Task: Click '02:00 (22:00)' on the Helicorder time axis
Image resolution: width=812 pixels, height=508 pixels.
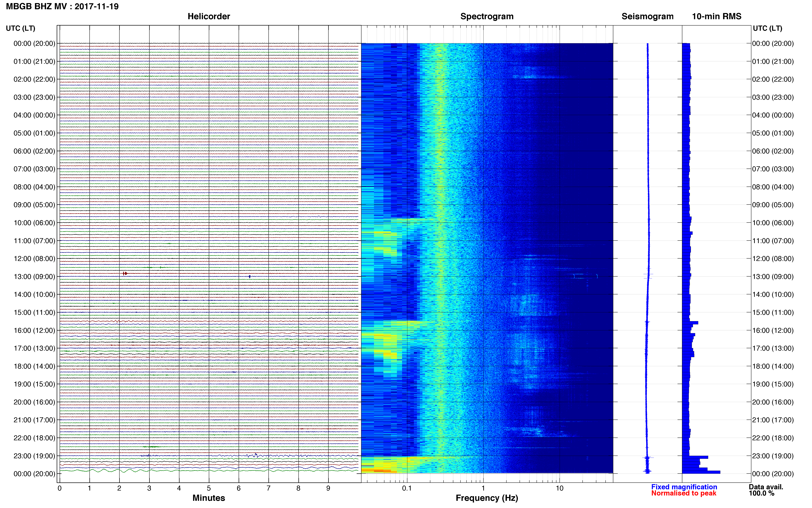Action: (34, 79)
